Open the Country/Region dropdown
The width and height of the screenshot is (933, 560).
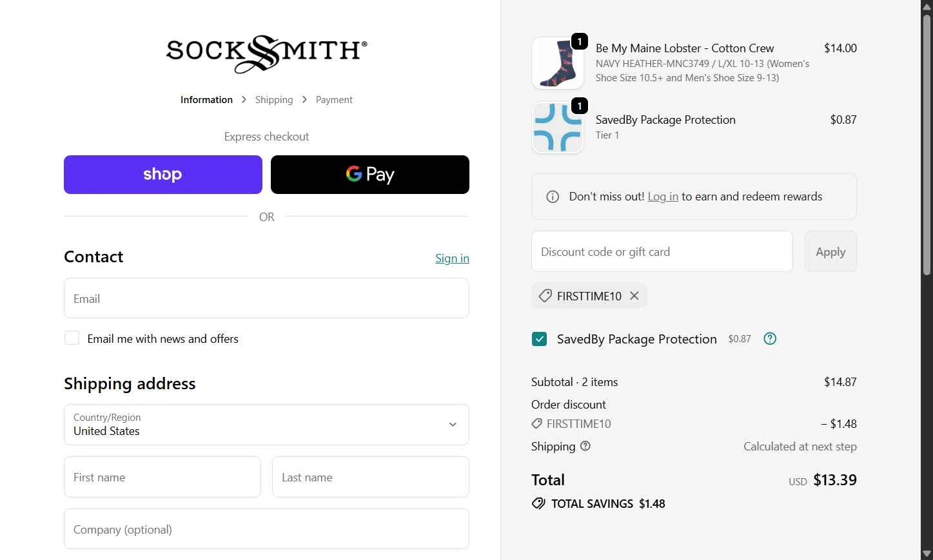[266, 425]
